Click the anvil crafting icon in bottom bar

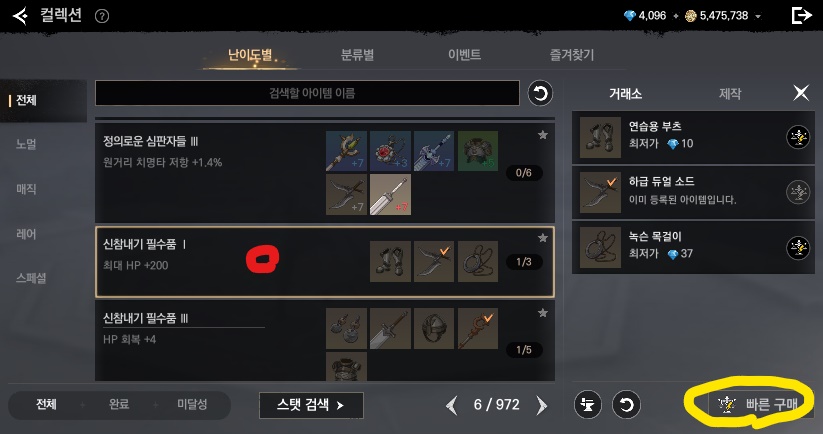coord(587,405)
